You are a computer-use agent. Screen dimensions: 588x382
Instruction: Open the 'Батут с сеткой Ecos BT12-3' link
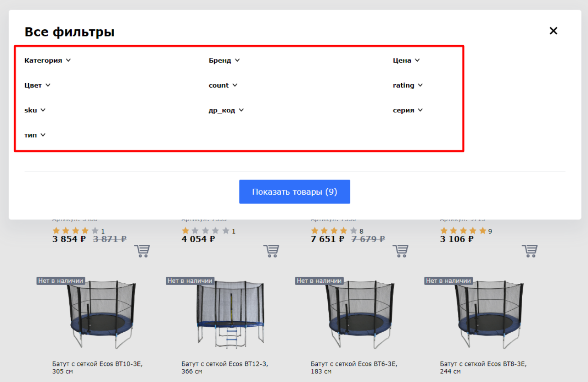[x=224, y=364]
